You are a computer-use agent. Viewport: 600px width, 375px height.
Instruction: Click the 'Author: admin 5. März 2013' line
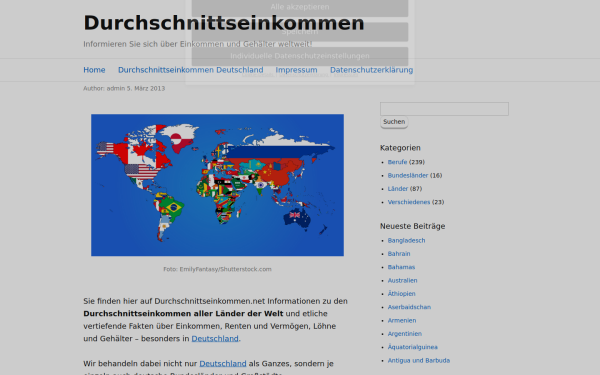[x=124, y=88]
